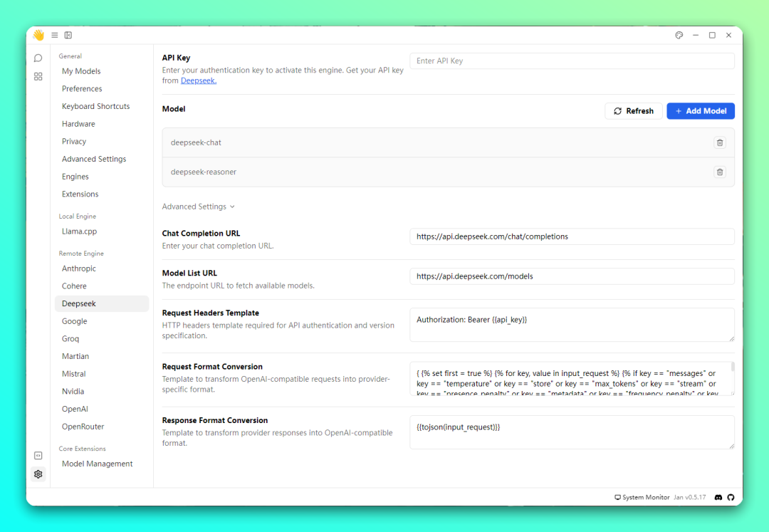
Task: Delete the deepseek-reasoner model via trash icon
Action: (720, 172)
